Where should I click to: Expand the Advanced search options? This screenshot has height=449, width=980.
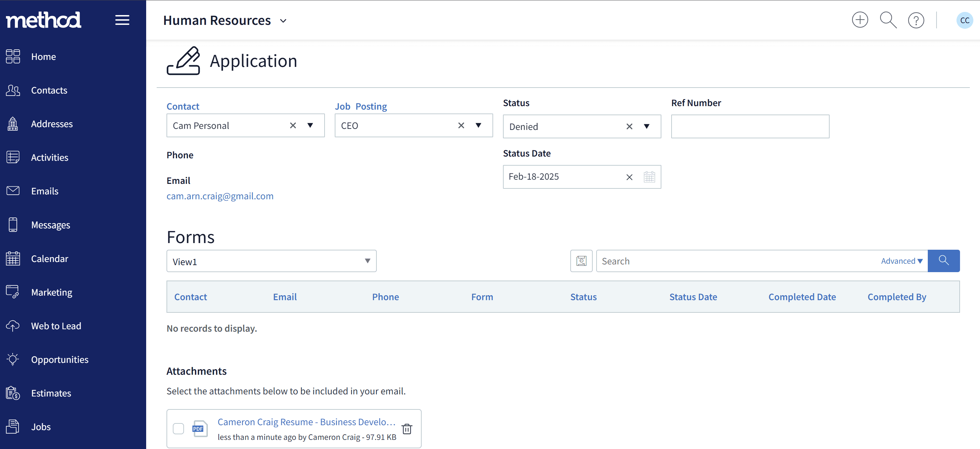901,261
